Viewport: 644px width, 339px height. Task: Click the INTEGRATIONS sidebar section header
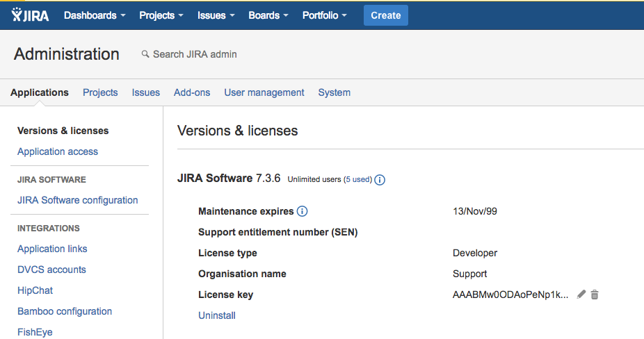click(x=49, y=228)
